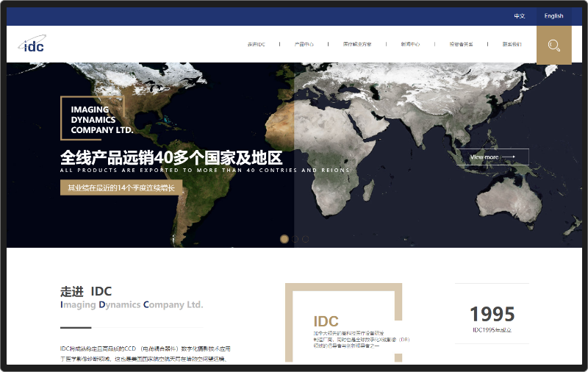Open the 联系我们 menu item
Image resolution: width=588 pixels, height=372 pixels.
512,44
